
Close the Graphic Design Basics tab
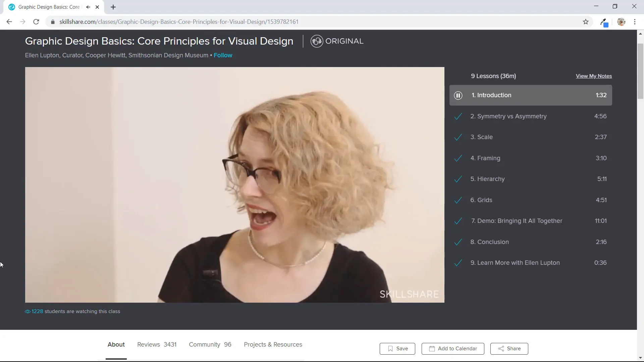coord(97,7)
